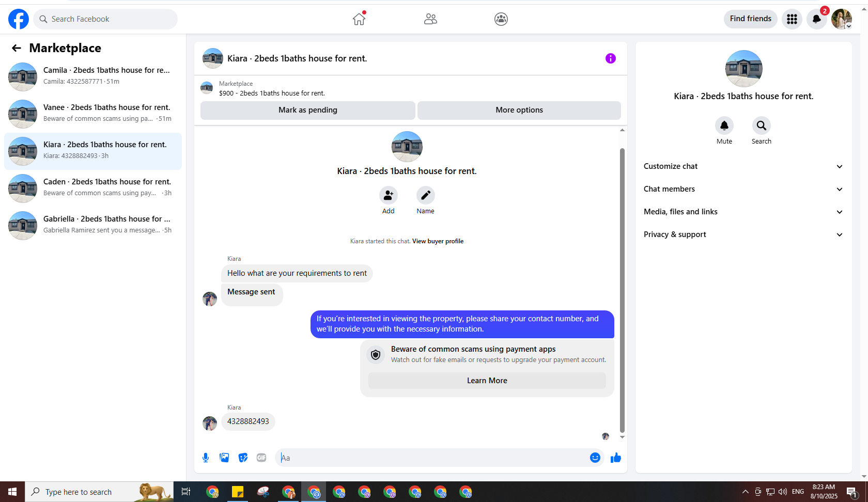Viewport: 868px width, 502px height.
Task: Click Mark as pending
Action: pos(308,110)
